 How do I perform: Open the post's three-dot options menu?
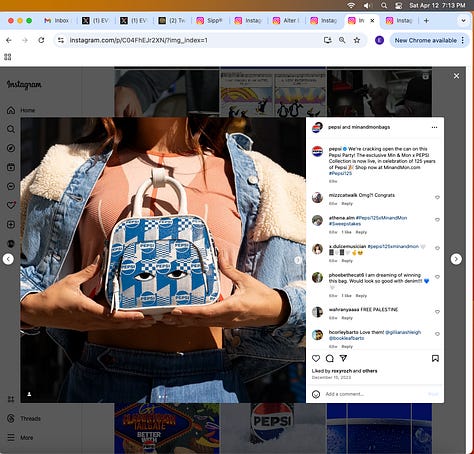pyautogui.click(x=434, y=127)
